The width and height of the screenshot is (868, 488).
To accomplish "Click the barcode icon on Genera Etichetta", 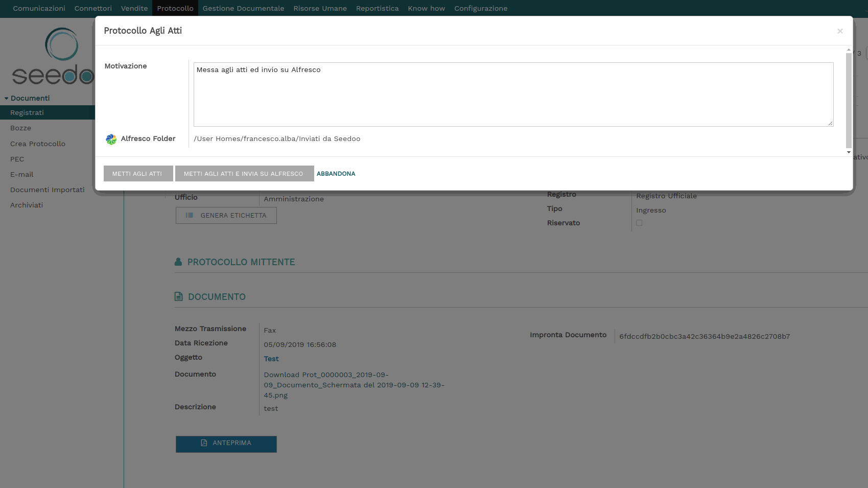I will (190, 216).
